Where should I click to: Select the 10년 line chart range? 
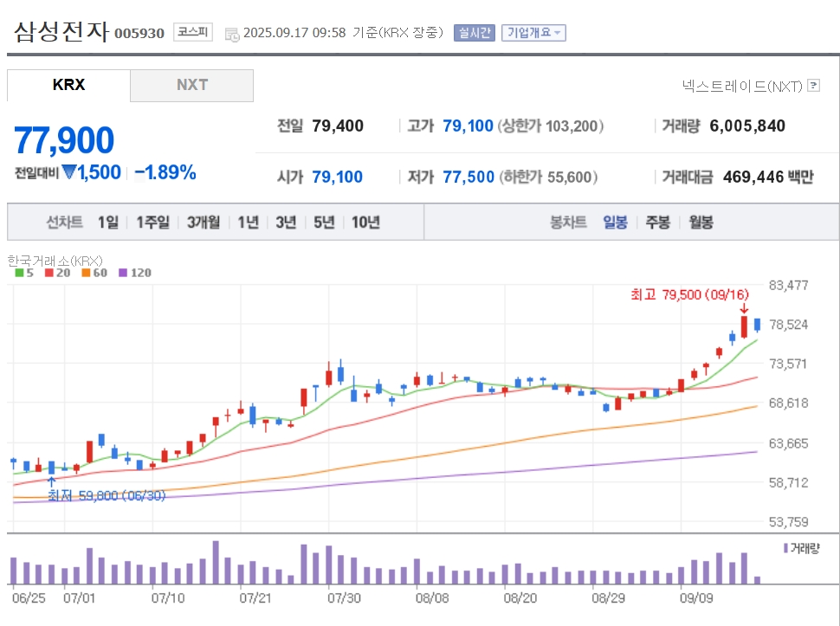(x=365, y=222)
